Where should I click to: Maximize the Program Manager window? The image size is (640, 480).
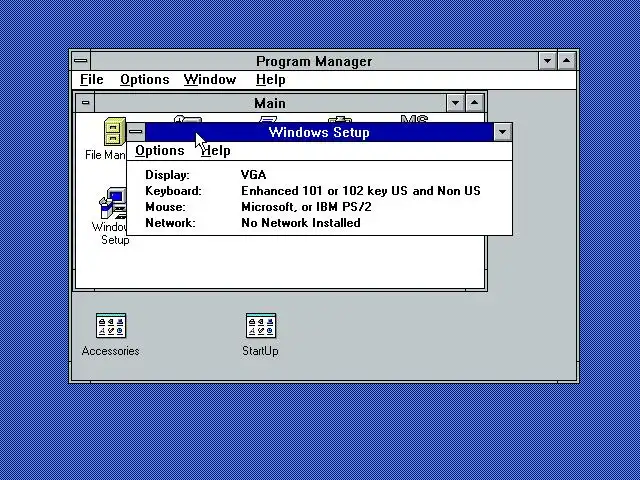(567, 61)
